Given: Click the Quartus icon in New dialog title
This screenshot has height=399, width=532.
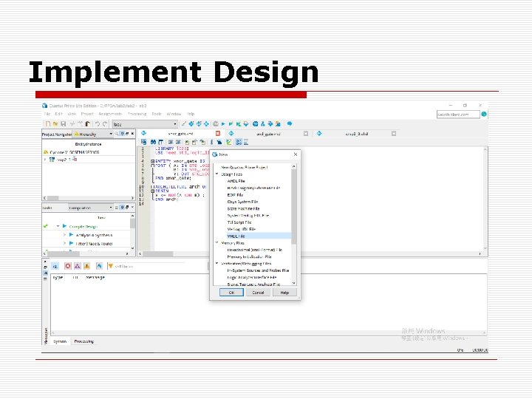Looking at the screenshot, I should (x=214, y=154).
